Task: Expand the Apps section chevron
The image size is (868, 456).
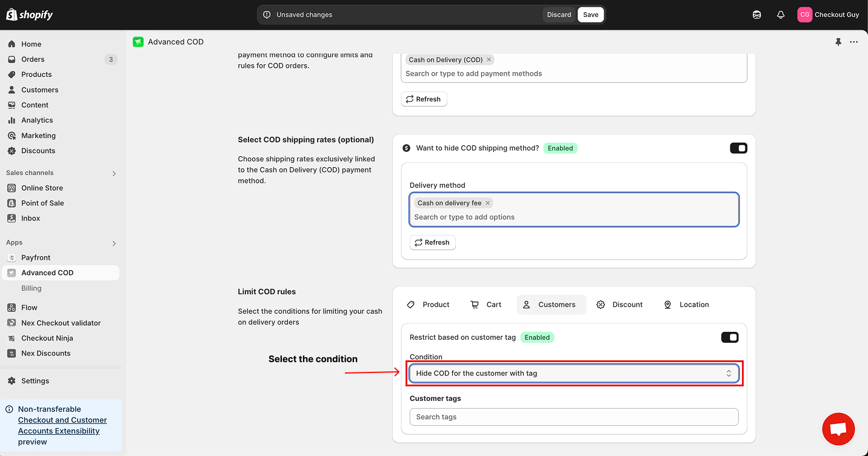Action: 114,243
